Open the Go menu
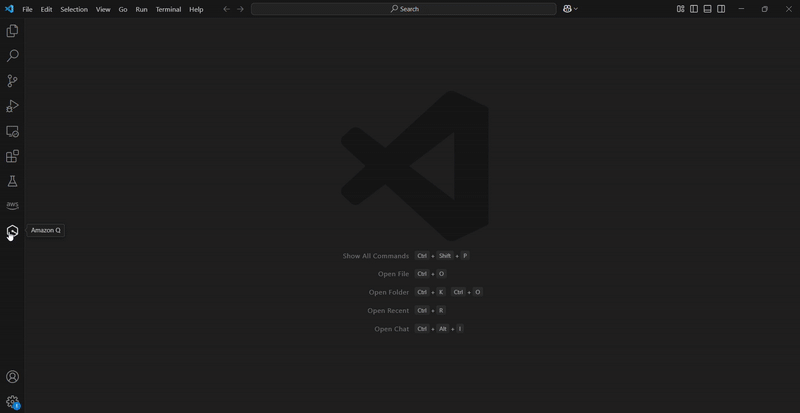 pos(123,9)
